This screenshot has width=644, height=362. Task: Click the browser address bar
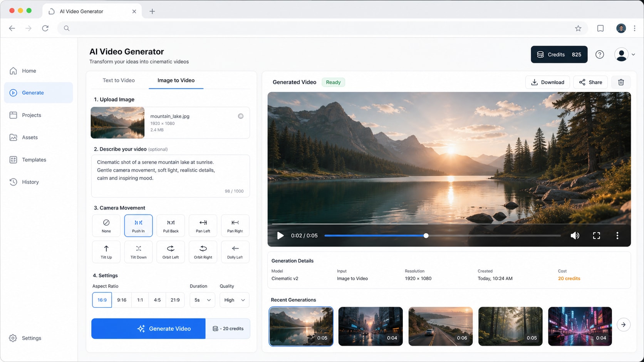click(322, 28)
